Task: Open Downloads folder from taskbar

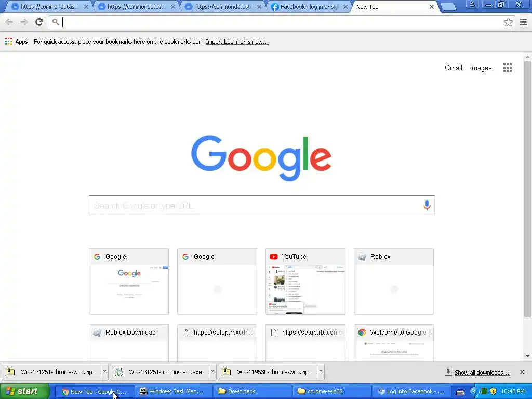Action: [x=252, y=391]
